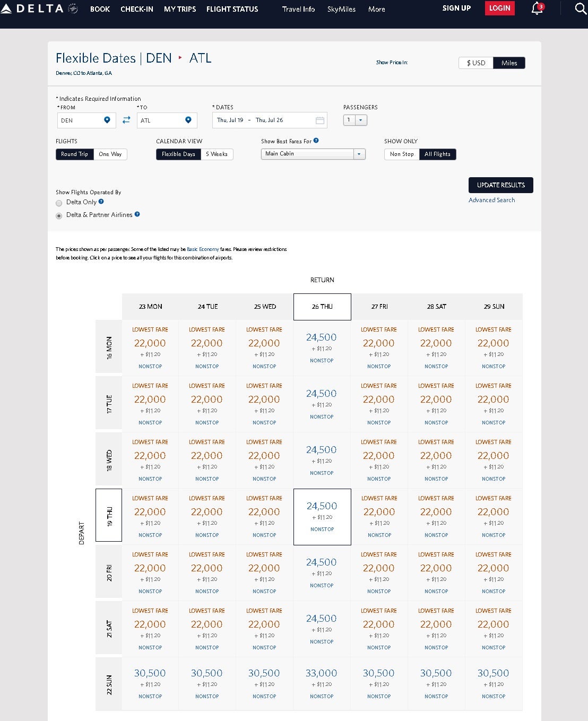Show prices in $ USD

[x=476, y=63]
